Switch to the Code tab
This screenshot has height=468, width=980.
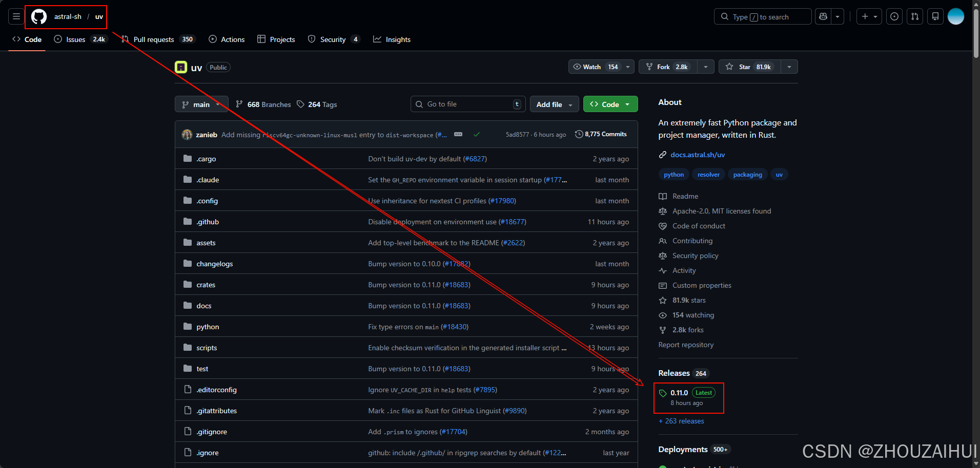pyautogui.click(x=27, y=39)
